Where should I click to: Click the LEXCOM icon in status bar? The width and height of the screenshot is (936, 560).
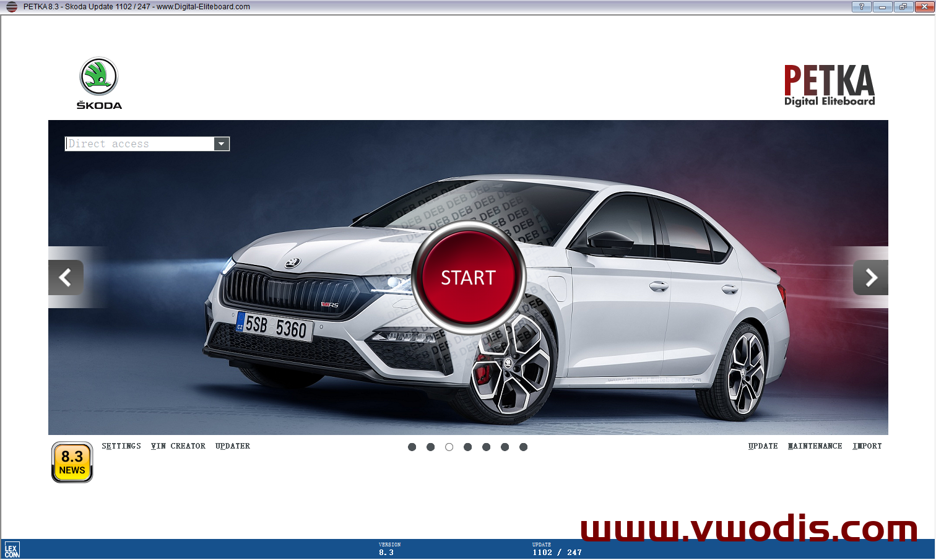point(12,549)
